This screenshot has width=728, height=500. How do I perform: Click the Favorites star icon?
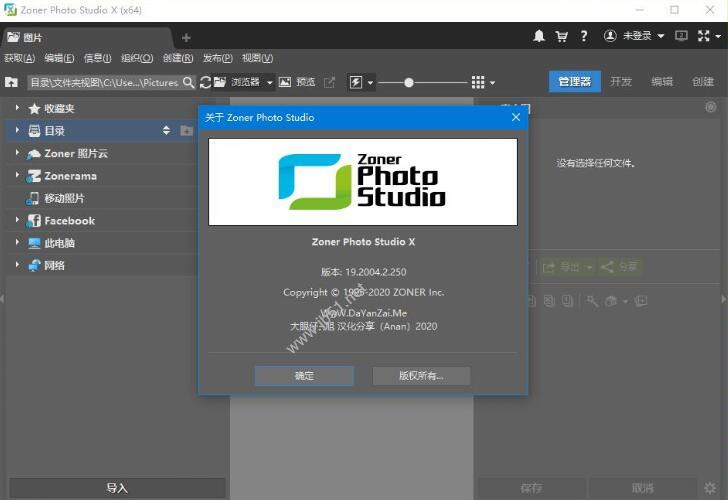[x=34, y=109]
